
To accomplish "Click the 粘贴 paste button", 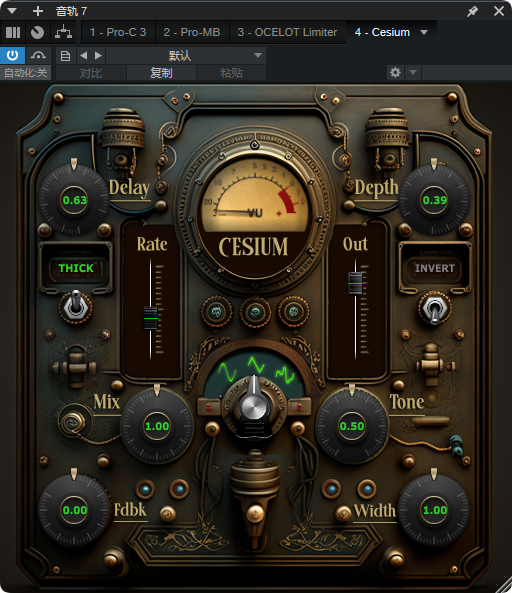I will (x=231, y=73).
